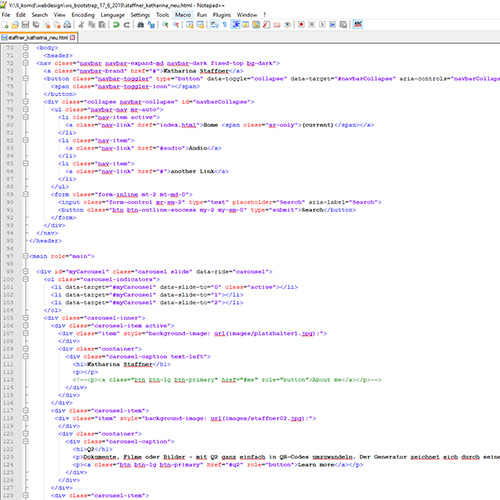Toggle the ABC spell check icon
The height and width of the screenshot is (500, 500).
(x=358, y=25)
